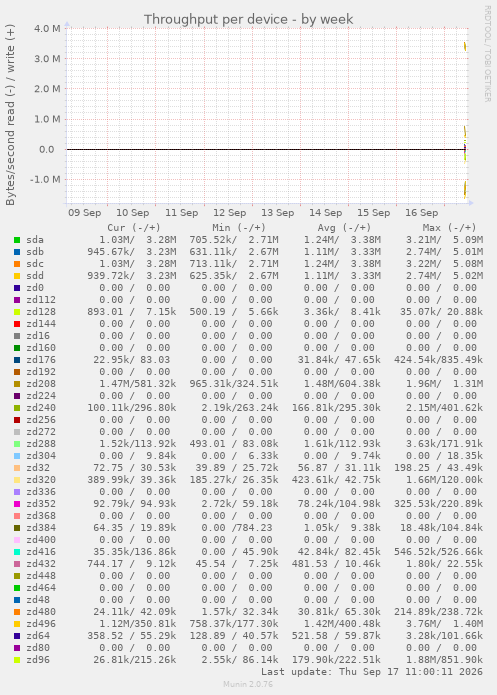Click the graph title 'Throughput per device - by week'
Viewport: 497px width, 695px height.
[x=248, y=20]
